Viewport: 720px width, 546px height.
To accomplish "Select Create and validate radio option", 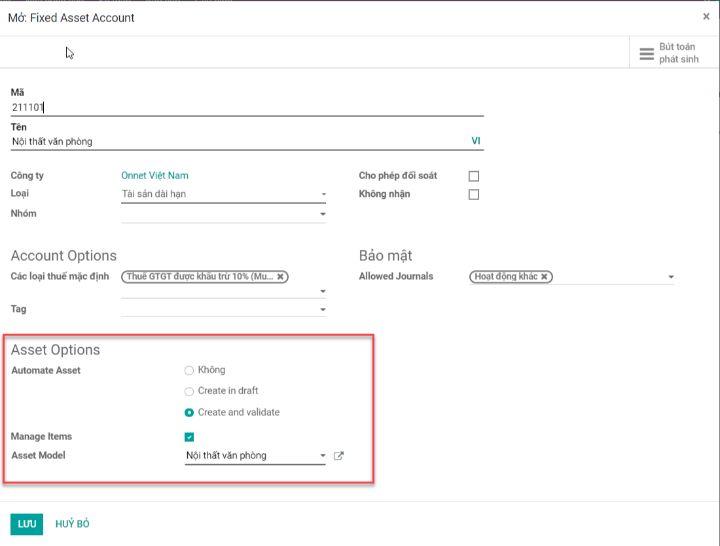I will [189, 412].
